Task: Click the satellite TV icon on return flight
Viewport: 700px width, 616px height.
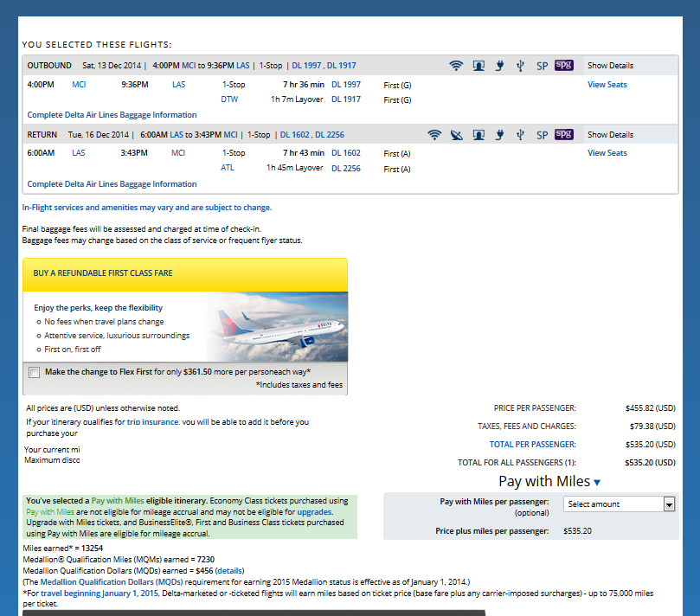Action: (x=456, y=135)
